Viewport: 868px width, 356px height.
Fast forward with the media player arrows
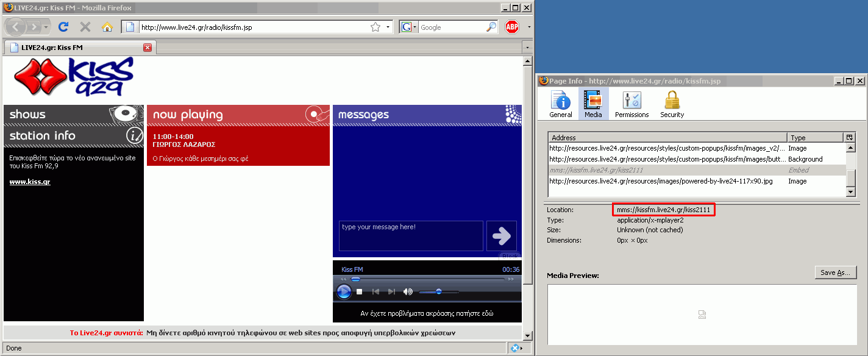coord(510,279)
